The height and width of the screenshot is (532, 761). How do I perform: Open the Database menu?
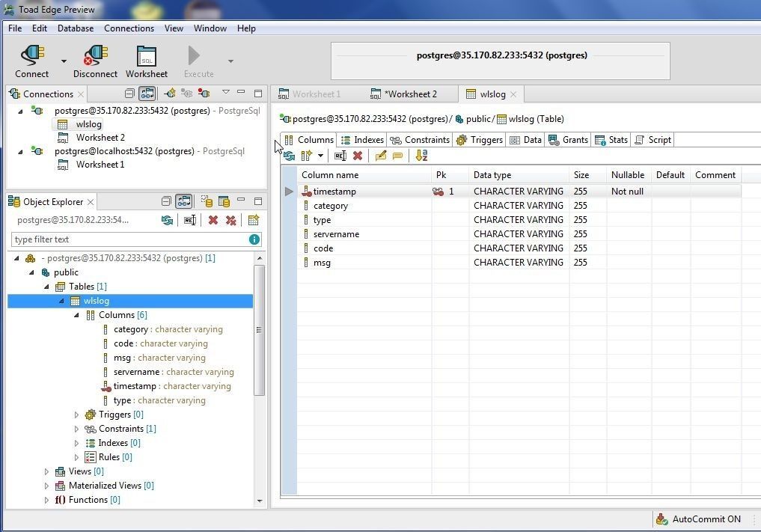tap(76, 28)
